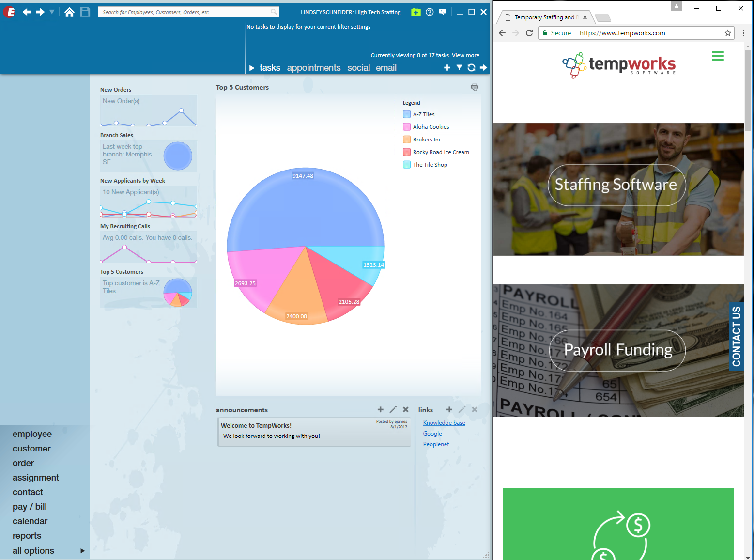Click the Payroll Funding button in the browser
Image resolution: width=754 pixels, height=560 pixels.
tap(617, 350)
